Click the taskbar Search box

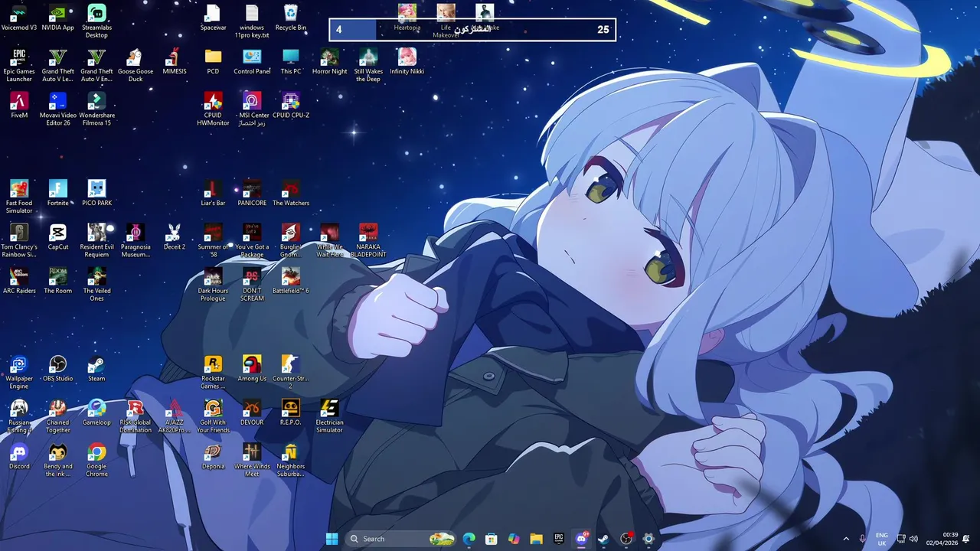click(x=401, y=539)
